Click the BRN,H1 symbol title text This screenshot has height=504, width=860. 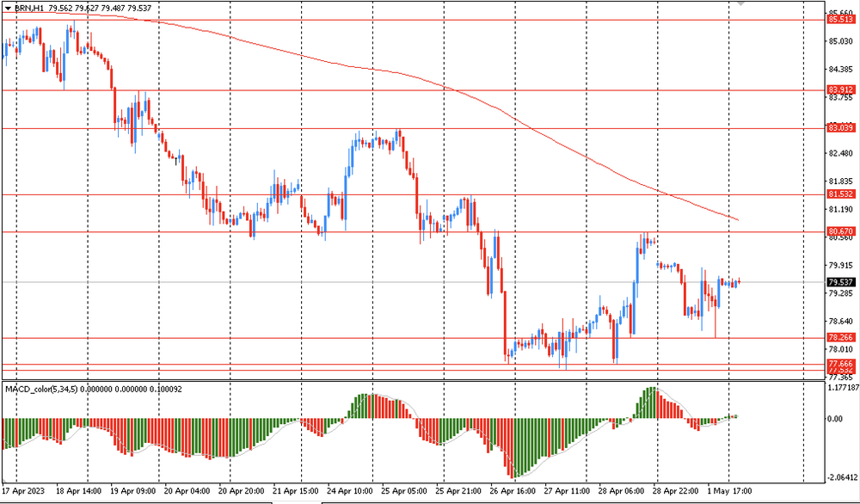click(28, 7)
